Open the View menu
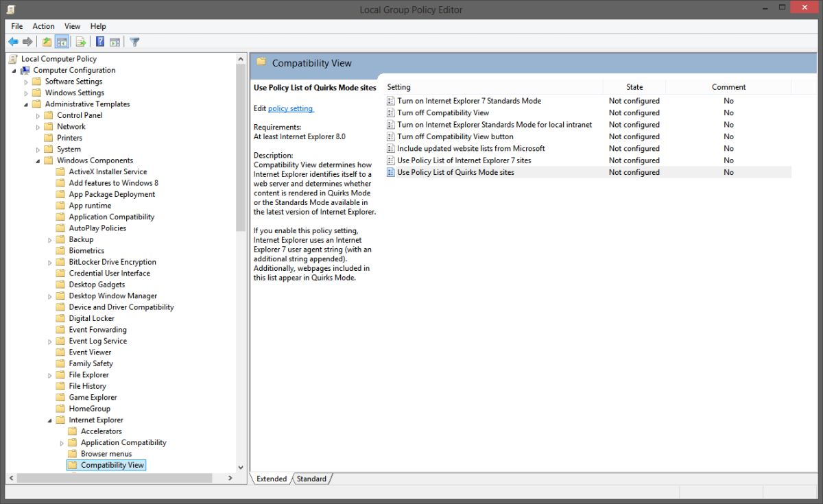Viewport: 823px width, 504px height. point(73,26)
